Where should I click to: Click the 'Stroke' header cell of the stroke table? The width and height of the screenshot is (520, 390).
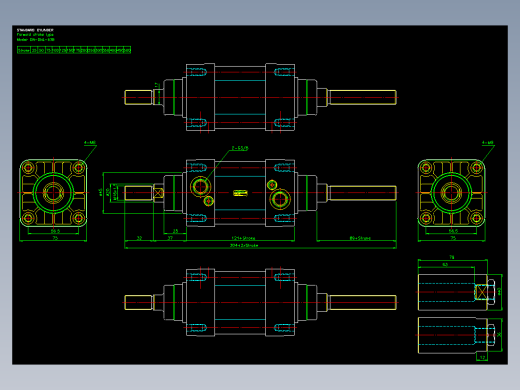24,50
